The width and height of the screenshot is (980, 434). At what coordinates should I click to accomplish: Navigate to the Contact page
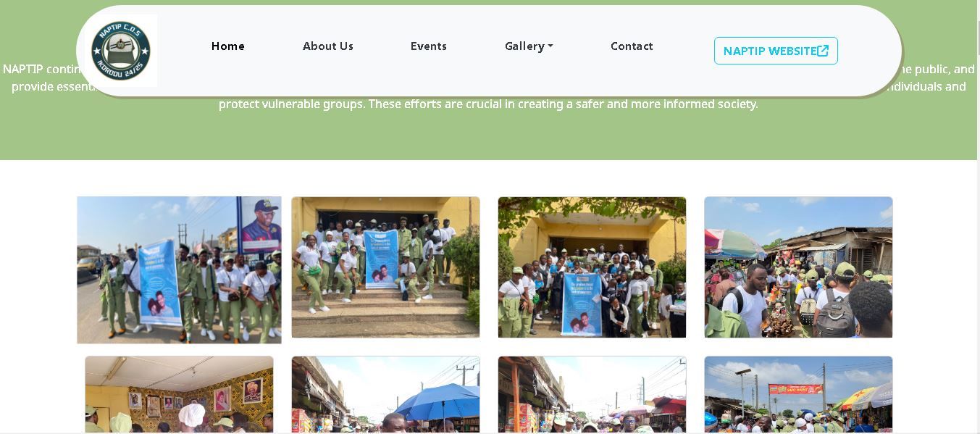pyautogui.click(x=632, y=46)
